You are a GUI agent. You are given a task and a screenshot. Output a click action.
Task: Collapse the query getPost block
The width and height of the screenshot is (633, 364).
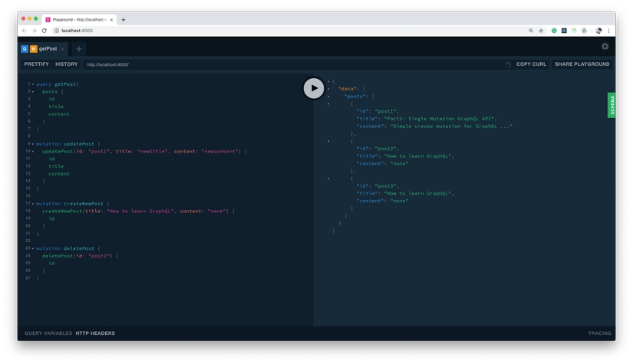33,84
